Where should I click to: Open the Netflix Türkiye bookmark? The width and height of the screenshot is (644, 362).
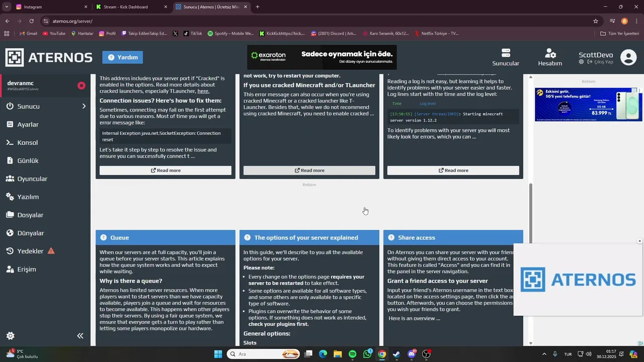point(437,33)
